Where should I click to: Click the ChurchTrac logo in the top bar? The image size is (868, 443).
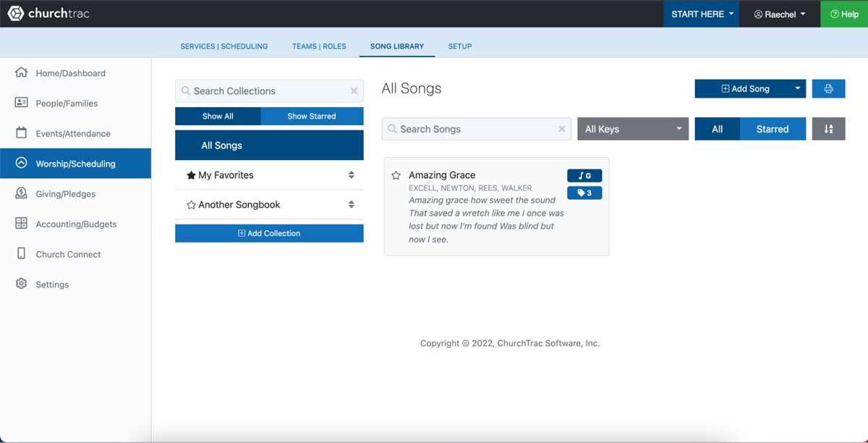(x=48, y=13)
